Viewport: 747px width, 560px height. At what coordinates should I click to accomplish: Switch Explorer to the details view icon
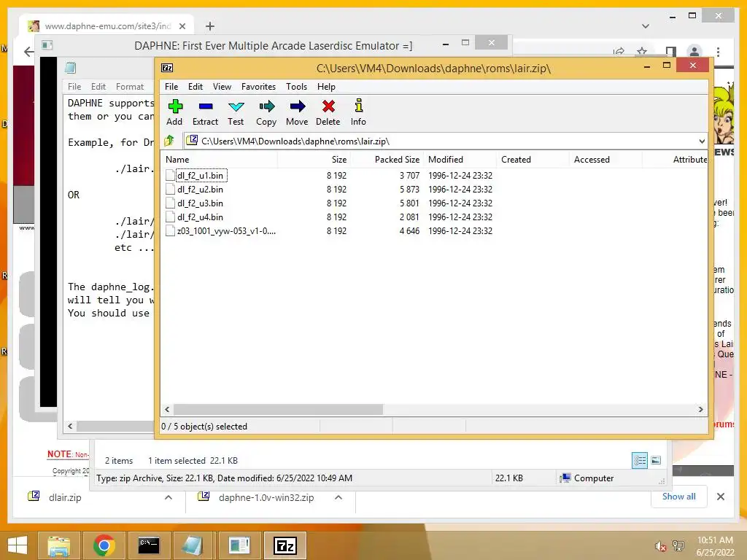(639, 461)
